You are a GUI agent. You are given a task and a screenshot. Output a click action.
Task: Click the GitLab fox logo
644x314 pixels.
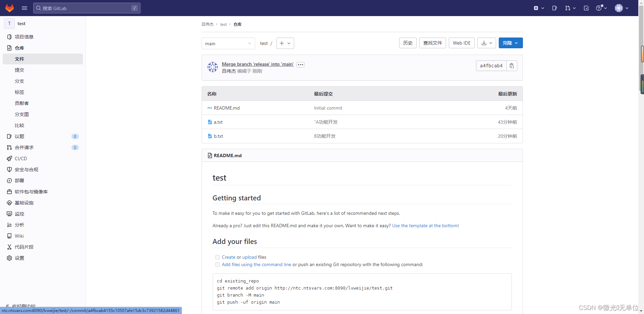(10, 8)
